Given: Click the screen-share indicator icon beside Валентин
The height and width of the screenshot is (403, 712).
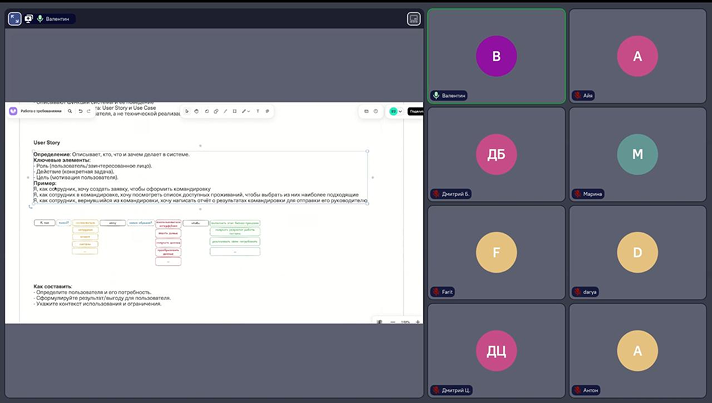Looking at the screenshot, I should pos(29,19).
